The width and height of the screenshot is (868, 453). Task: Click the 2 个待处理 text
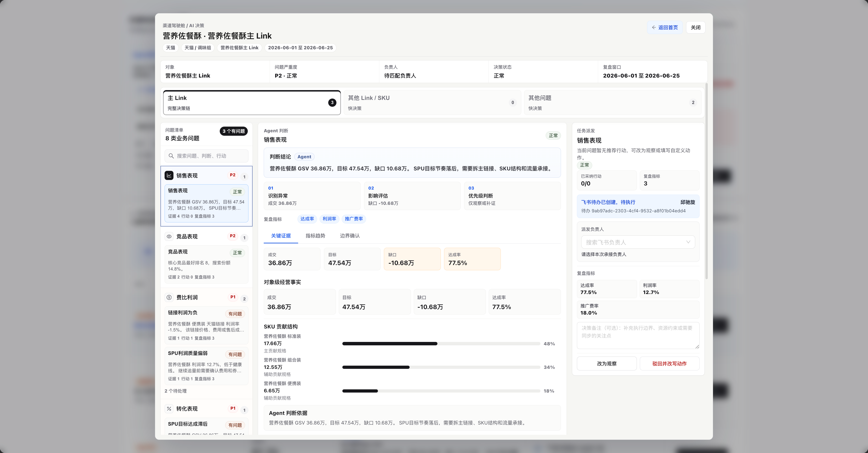pos(175,391)
